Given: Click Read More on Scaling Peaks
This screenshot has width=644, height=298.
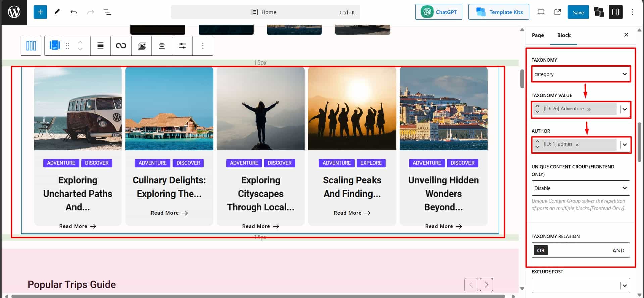Looking at the screenshot, I should click(352, 213).
